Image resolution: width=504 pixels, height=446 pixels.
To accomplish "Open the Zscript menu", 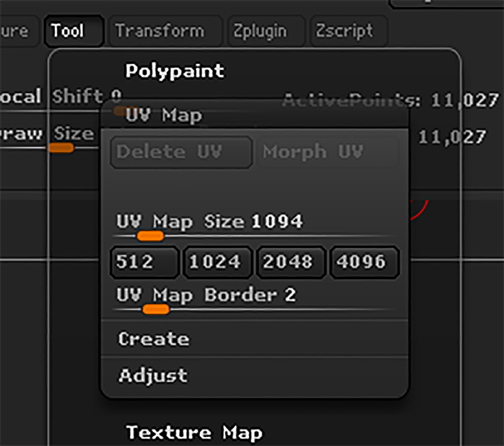I will point(348,31).
